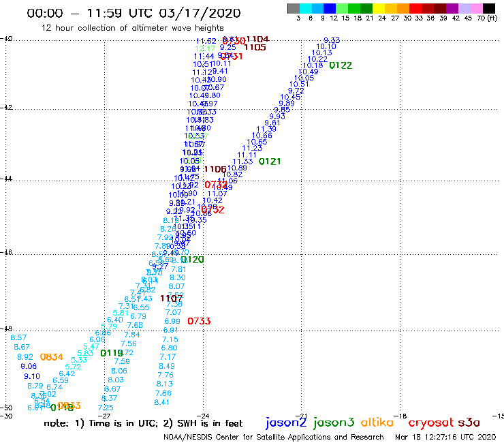This screenshot has height=443, width=504.
Task: Click the wave height '8.57'
Action: 18,337
